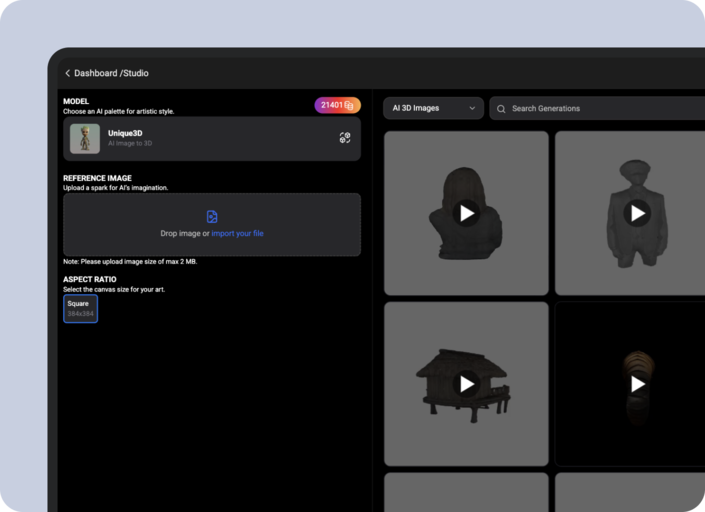The height and width of the screenshot is (512, 705).
Task: Open the AI 3D Images dropdown
Action: pyautogui.click(x=433, y=108)
